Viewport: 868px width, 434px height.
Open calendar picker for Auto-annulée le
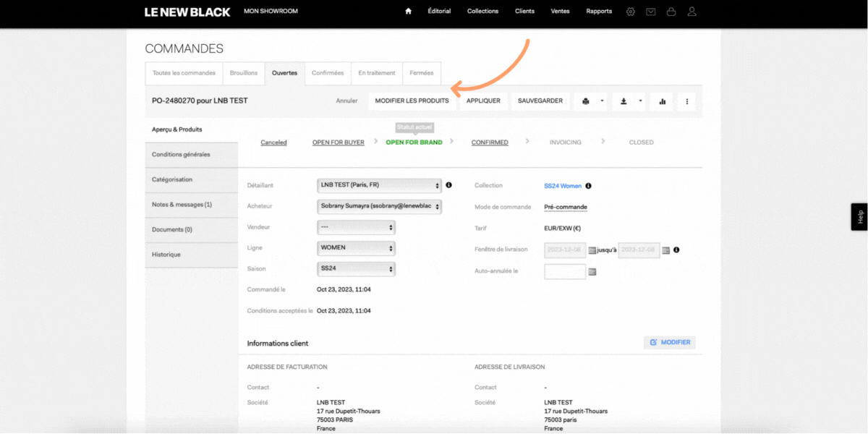pyautogui.click(x=592, y=272)
